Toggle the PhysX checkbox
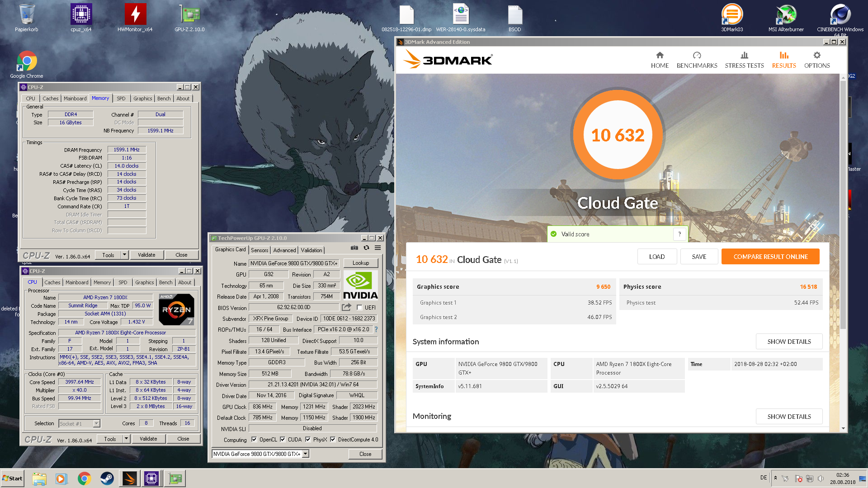Image resolution: width=868 pixels, height=488 pixels. 308,440
